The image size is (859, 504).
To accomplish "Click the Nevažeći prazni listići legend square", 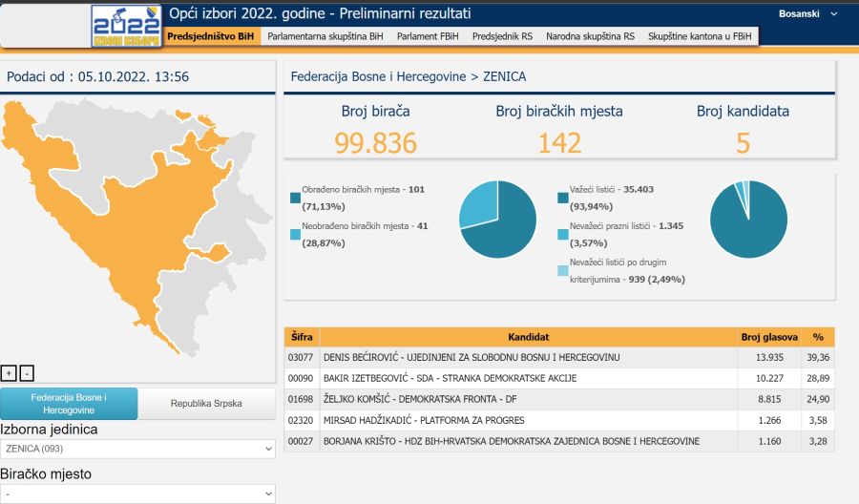I will (562, 235).
